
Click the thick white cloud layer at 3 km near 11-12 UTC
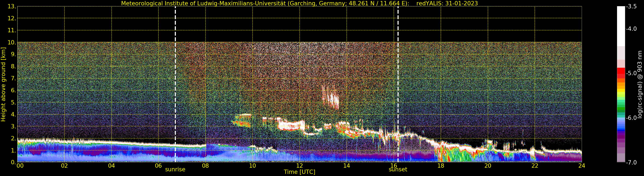coord(291,125)
